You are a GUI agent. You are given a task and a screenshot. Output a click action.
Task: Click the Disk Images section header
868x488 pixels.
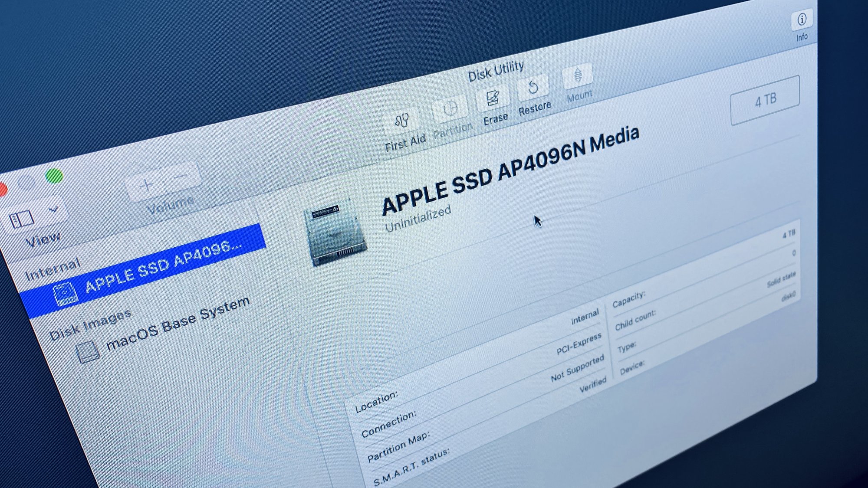[90, 324]
